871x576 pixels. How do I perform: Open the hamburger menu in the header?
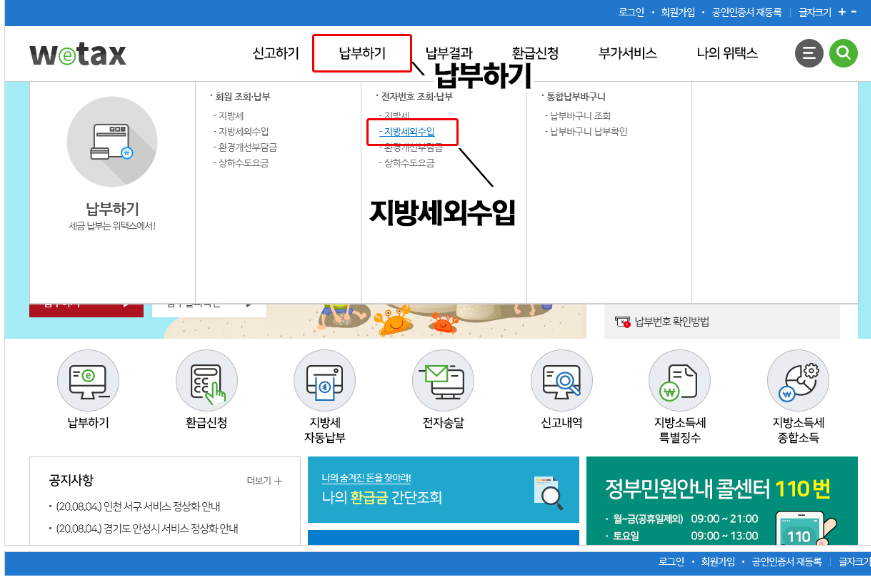(x=809, y=53)
